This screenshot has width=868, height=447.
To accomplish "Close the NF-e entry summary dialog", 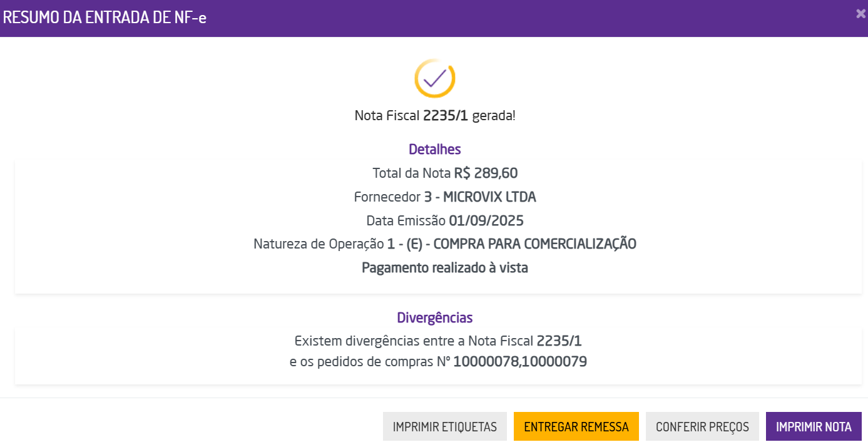I will [x=861, y=14].
